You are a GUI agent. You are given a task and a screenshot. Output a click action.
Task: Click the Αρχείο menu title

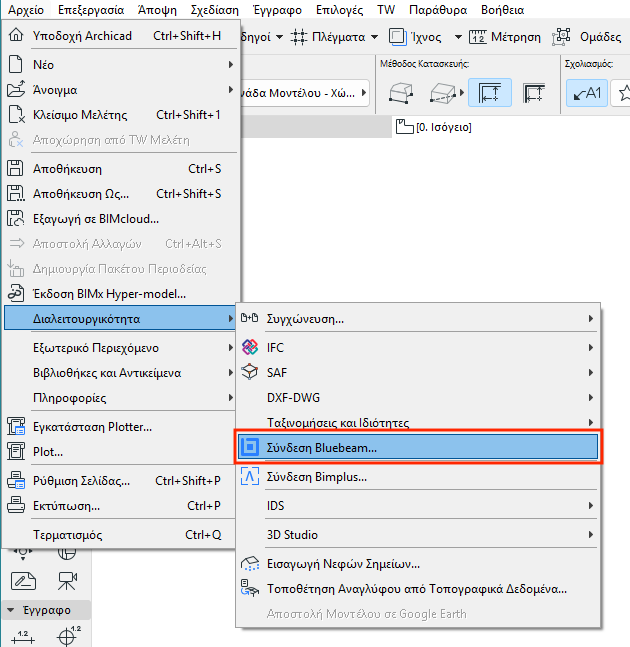tap(26, 9)
